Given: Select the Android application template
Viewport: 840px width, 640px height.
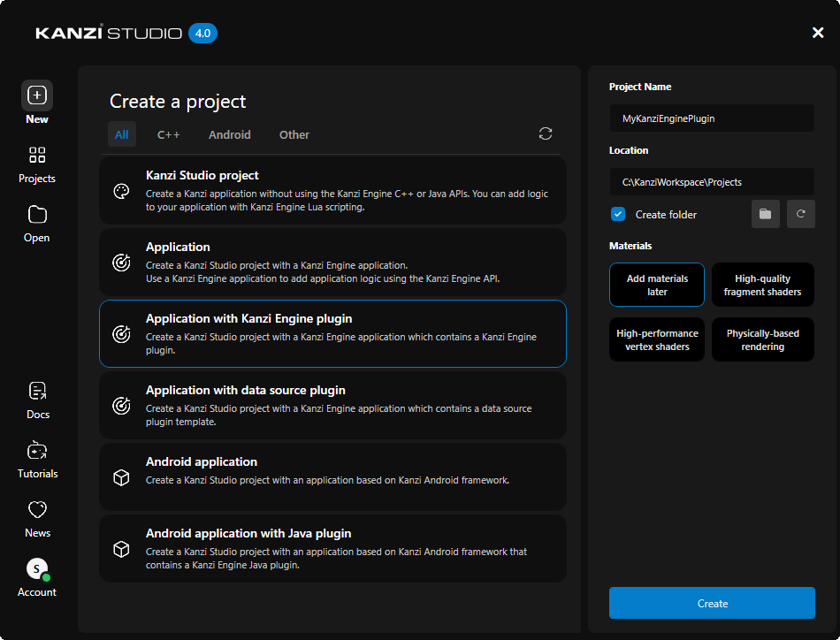Looking at the screenshot, I should coord(333,476).
